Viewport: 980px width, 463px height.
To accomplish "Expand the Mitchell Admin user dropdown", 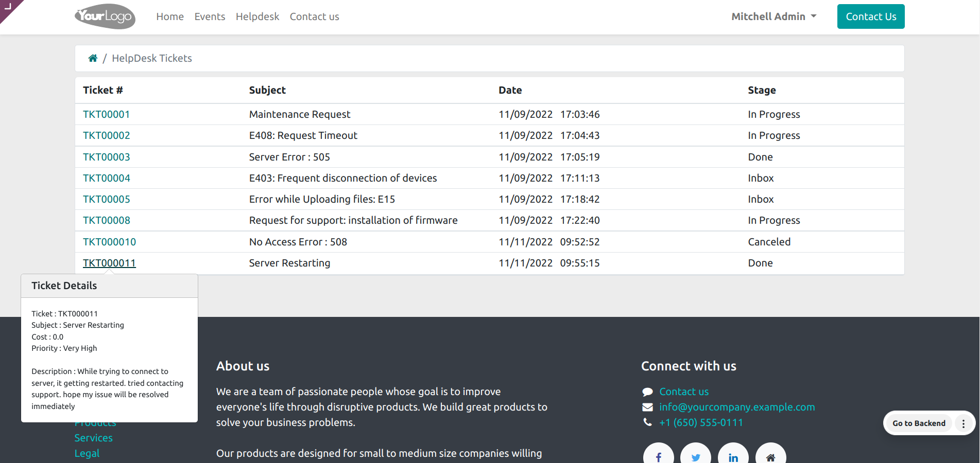I will tap(773, 16).
